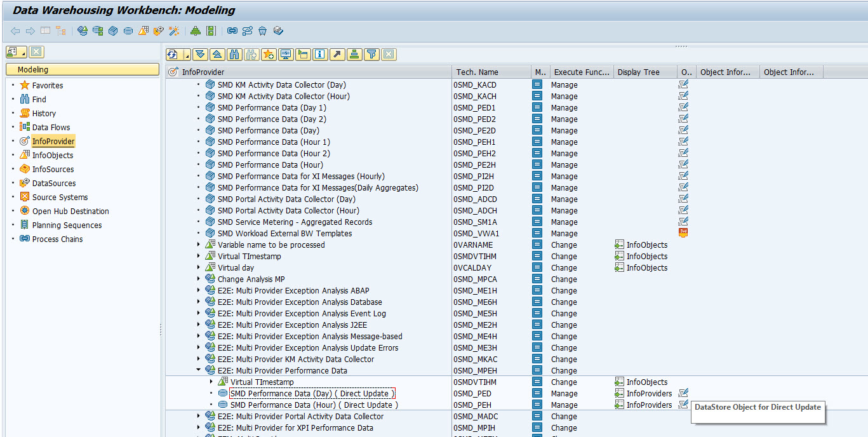Image resolution: width=868 pixels, height=437 pixels.
Task: Select SMD Portal Activity Data Collector (Hour) row
Action: [x=288, y=210]
